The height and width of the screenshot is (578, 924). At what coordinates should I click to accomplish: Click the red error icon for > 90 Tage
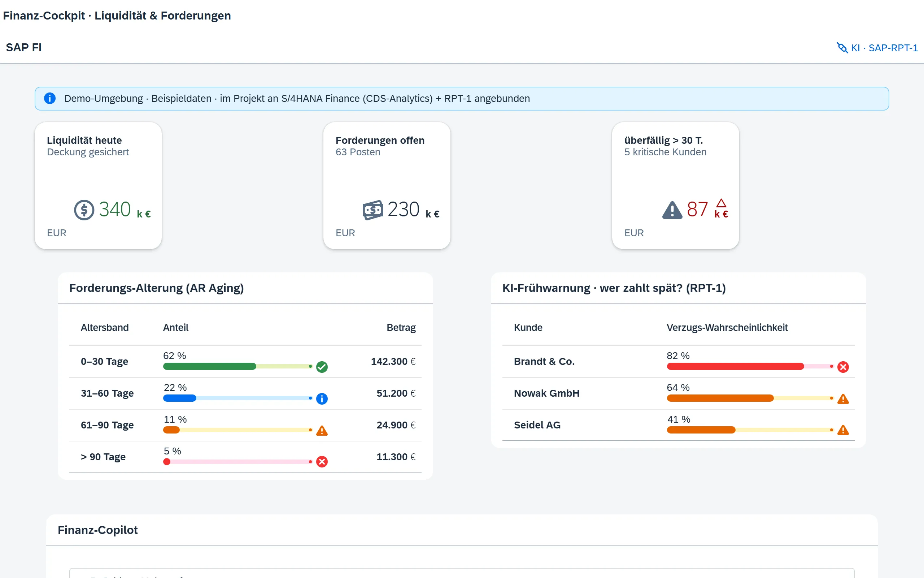[322, 462]
